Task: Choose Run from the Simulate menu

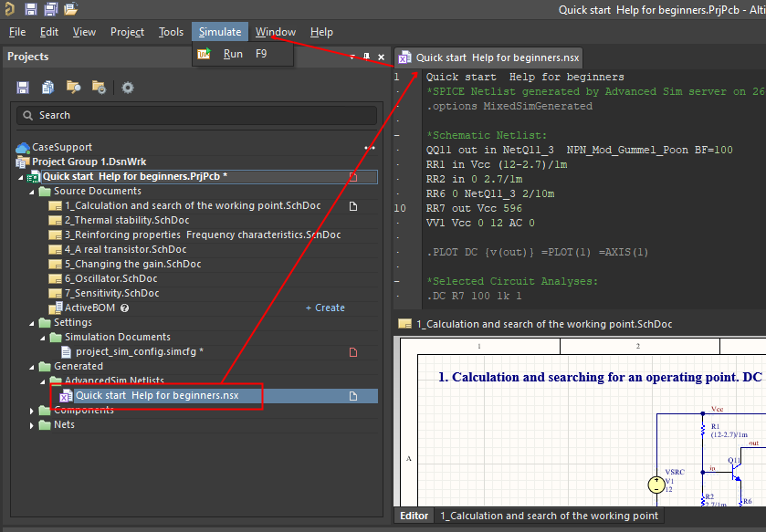Action: 233,54
